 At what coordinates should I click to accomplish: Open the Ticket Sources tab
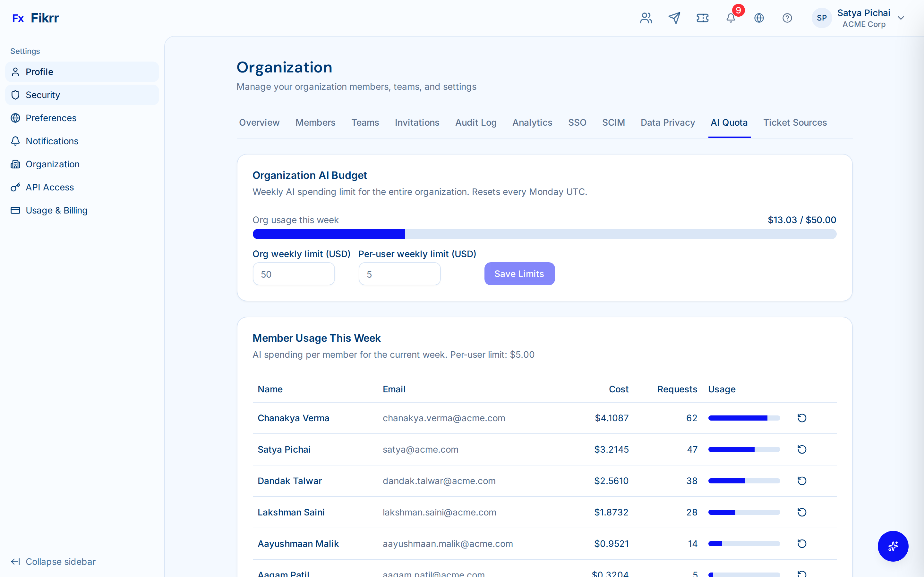pyautogui.click(x=795, y=122)
